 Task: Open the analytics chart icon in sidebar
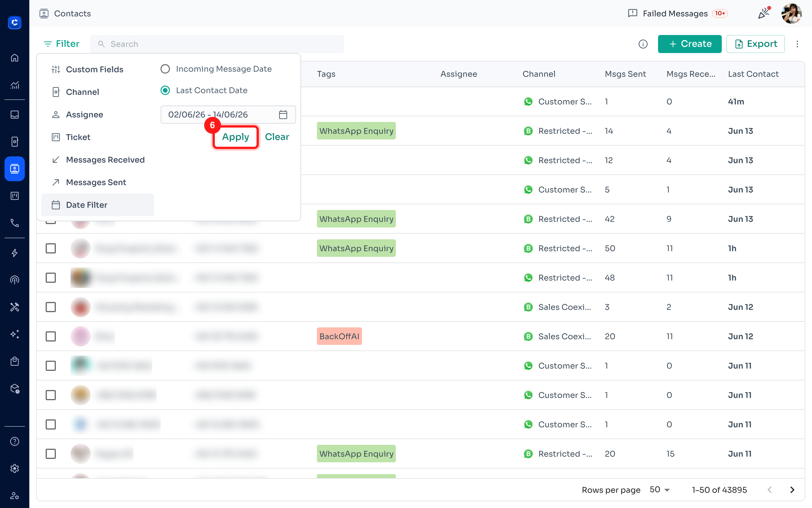[14, 85]
